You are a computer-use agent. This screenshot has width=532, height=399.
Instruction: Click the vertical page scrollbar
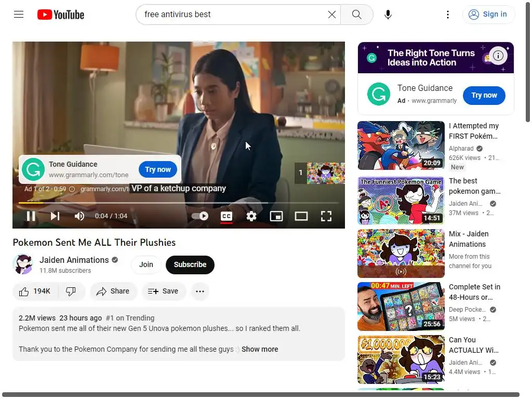coord(528,61)
